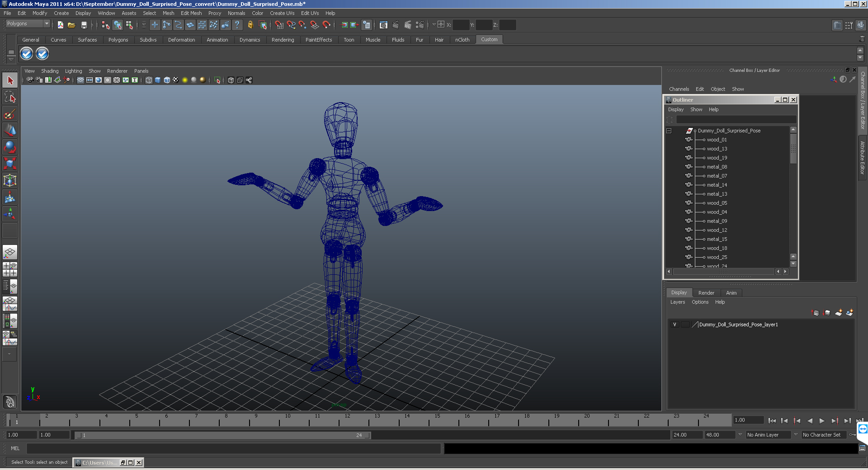868x470 pixels.
Task: Toggle smooth shade all blue cube
Action: (x=158, y=80)
